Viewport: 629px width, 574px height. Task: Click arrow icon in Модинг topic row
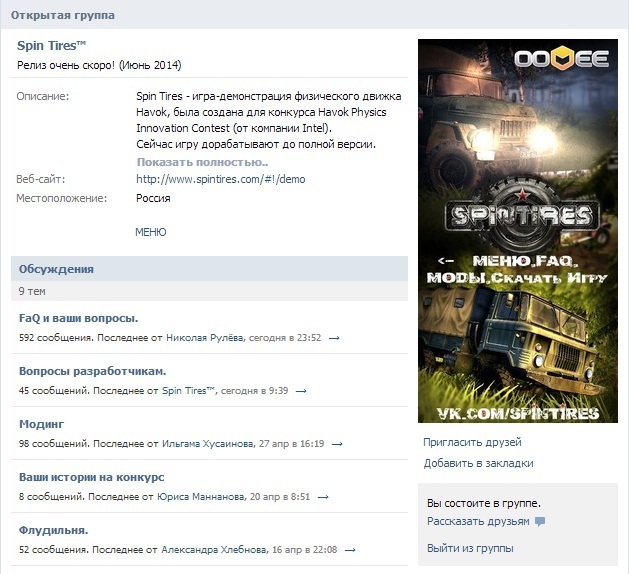click(337, 444)
